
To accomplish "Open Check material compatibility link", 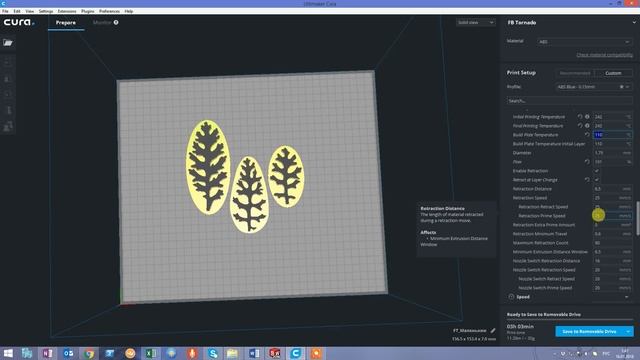I will (x=604, y=55).
